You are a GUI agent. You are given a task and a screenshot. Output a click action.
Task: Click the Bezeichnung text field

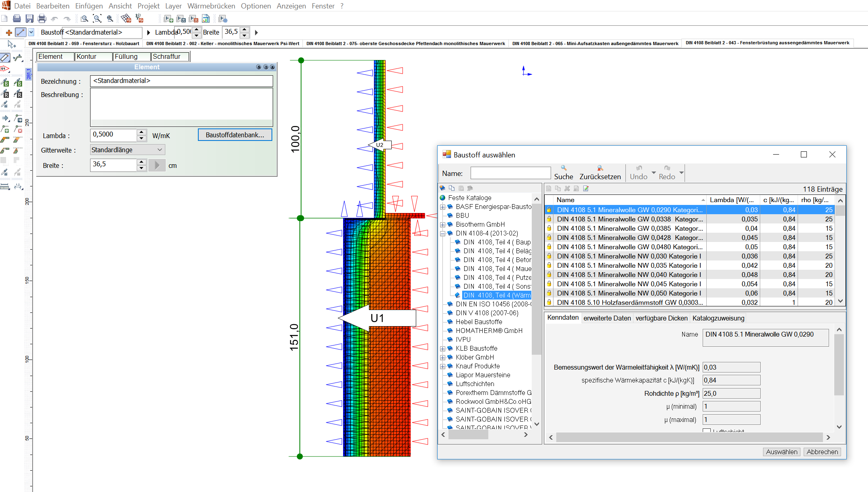pyautogui.click(x=181, y=81)
